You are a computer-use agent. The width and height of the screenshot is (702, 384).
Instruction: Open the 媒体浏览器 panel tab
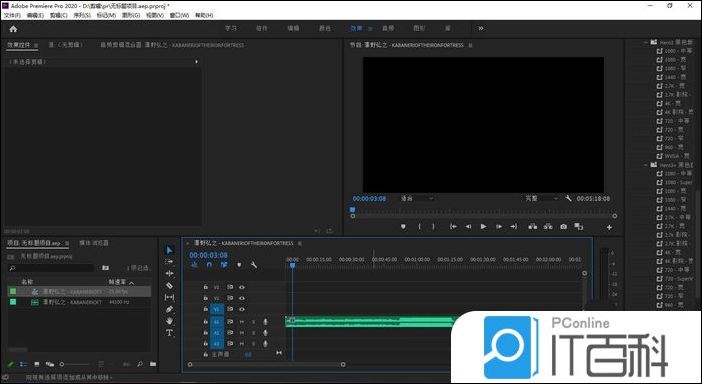94,243
